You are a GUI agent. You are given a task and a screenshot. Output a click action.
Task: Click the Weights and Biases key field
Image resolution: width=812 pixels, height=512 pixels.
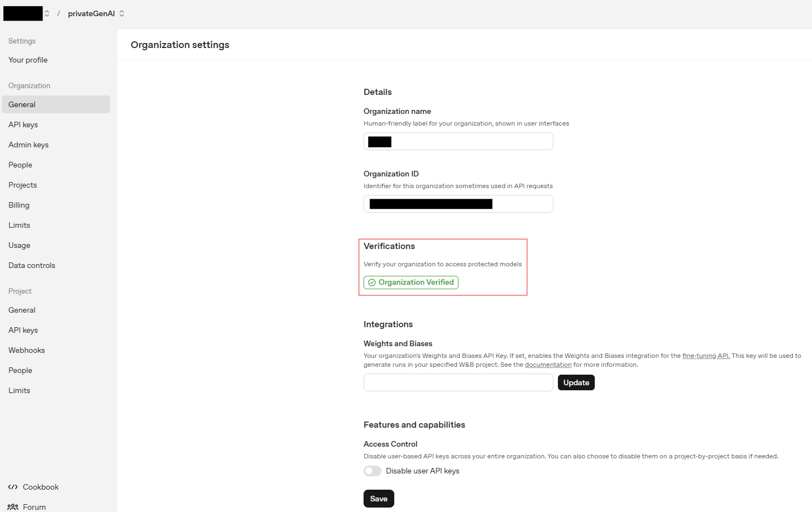(x=458, y=382)
